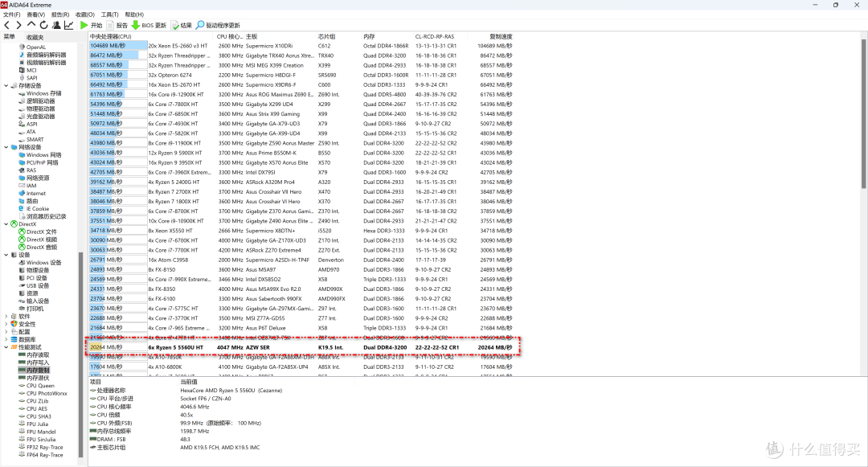868x467 pixels.
Task: Open the 查看(V) menu
Action: pyautogui.click(x=35, y=14)
